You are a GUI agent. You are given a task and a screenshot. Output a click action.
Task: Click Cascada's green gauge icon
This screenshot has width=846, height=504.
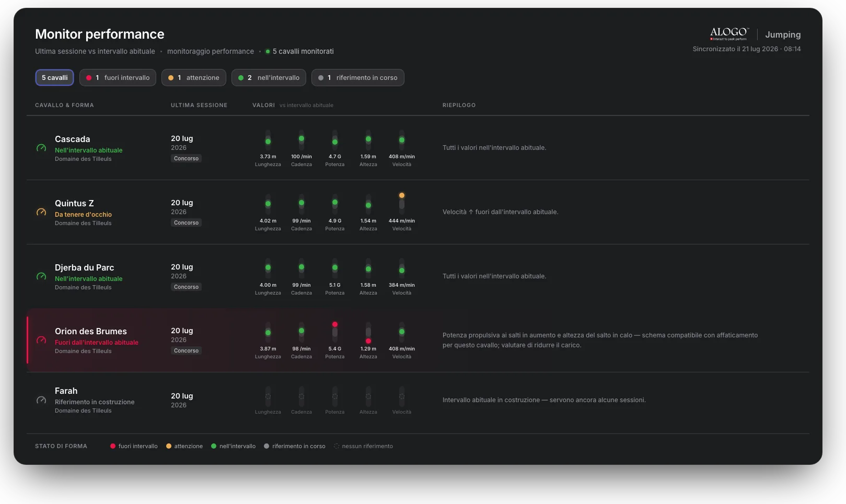41,148
